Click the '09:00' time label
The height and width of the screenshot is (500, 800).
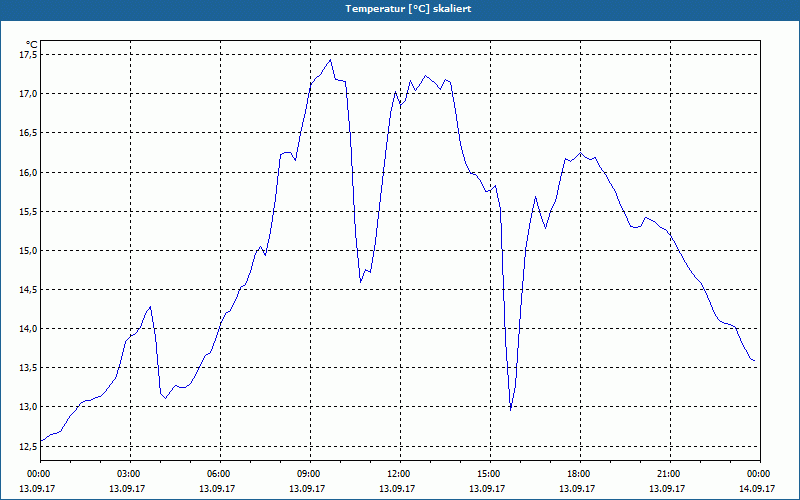pyautogui.click(x=310, y=474)
